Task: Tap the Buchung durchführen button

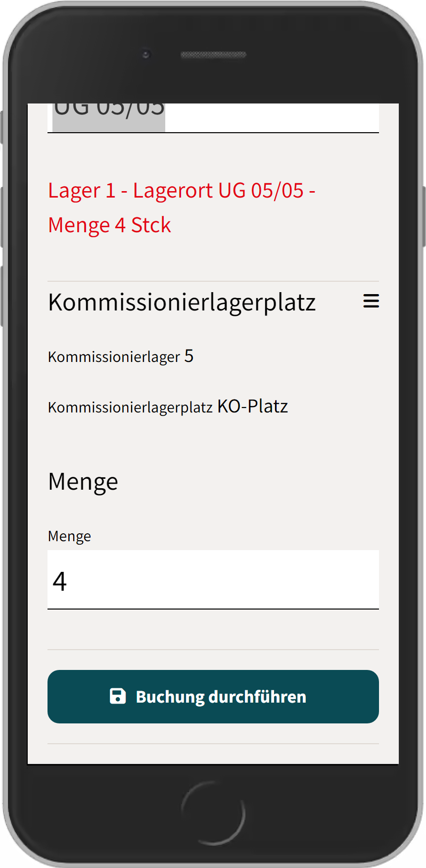Action: point(213,697)
